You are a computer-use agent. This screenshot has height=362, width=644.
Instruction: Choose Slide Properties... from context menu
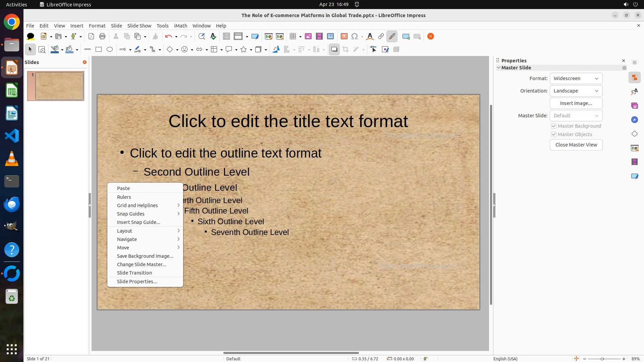point(137,282)
